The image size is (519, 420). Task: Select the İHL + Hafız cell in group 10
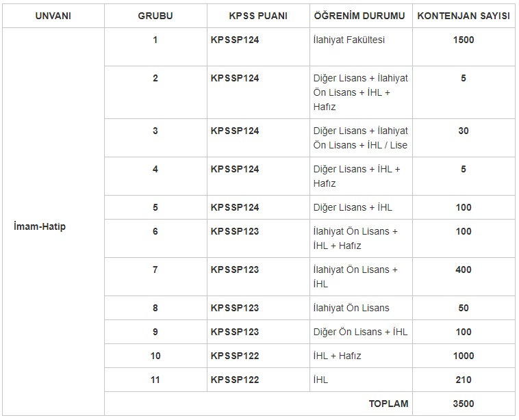click(x=337, y=356)
